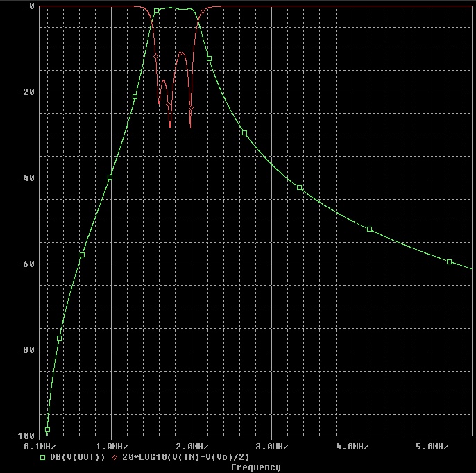Viewport: 476px width, 473px height.
Task: Click green trace marker near 3.3MHz, -42 dB
Action: tap(299, 188)
